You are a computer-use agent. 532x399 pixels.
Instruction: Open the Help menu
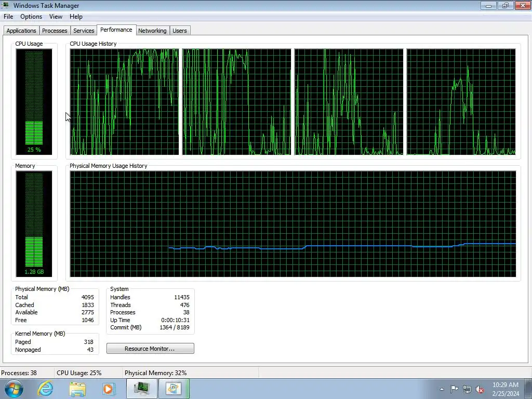coord(76,17)
